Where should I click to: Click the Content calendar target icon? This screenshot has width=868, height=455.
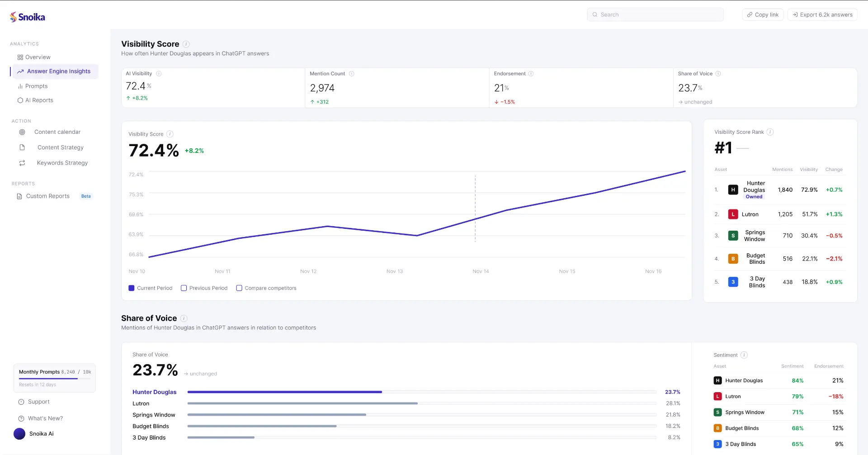click(22, 132)
